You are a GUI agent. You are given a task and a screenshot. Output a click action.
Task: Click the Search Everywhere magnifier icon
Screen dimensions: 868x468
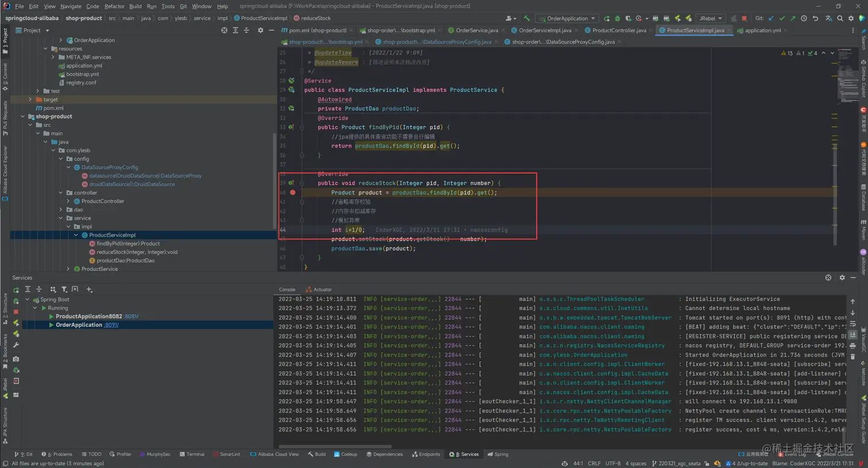point(840,18)
